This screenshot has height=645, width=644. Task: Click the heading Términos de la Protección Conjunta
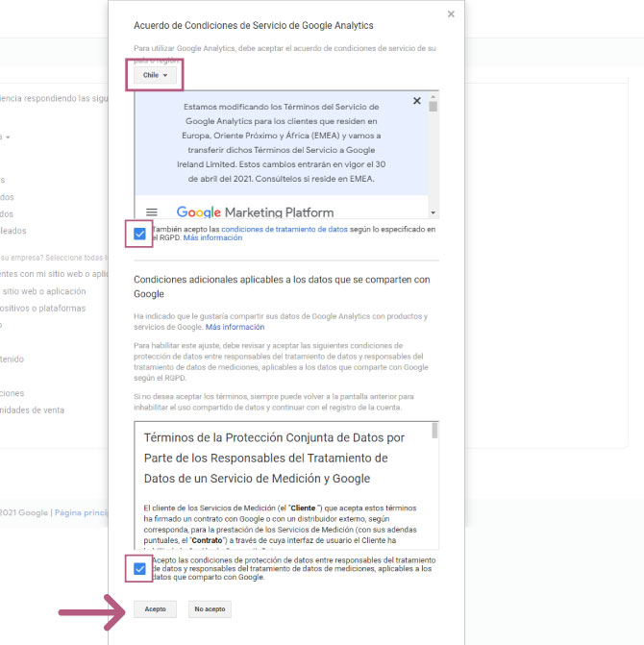[x=274, y=458]
